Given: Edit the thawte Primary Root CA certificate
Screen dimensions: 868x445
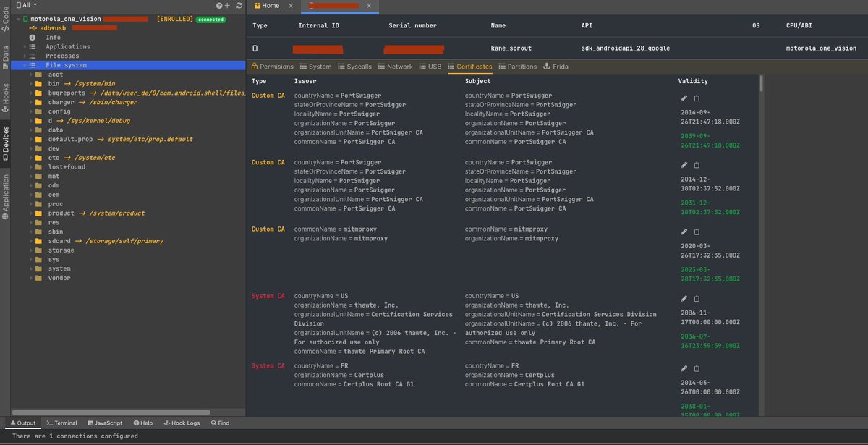Looking at the screenshot, I should [x=684, y=299].
